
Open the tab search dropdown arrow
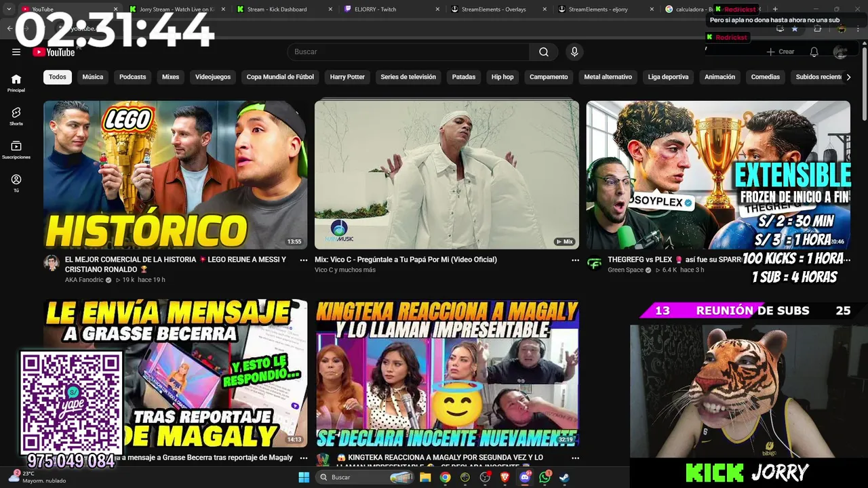point(9,9)
